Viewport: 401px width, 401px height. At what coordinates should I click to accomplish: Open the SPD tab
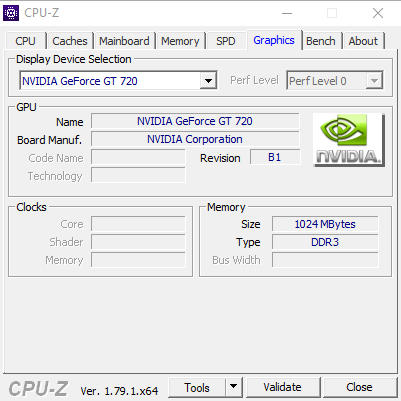tap(226, 41)
